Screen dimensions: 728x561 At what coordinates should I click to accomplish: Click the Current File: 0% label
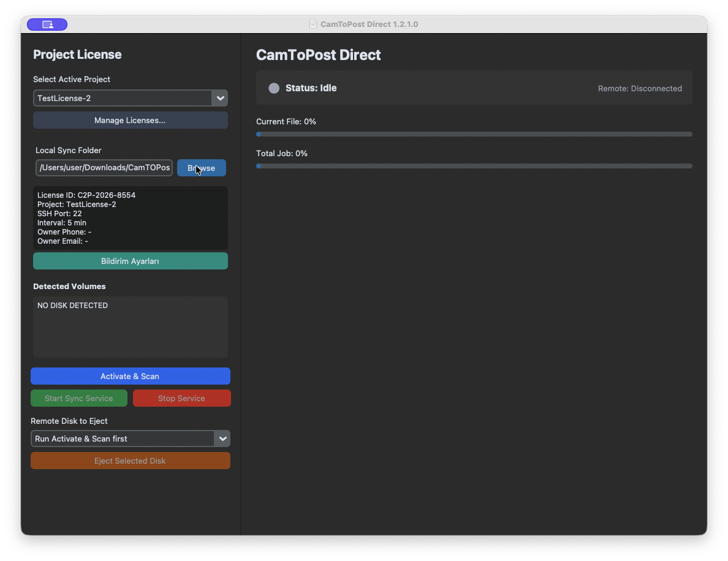(x=286, y=122)
